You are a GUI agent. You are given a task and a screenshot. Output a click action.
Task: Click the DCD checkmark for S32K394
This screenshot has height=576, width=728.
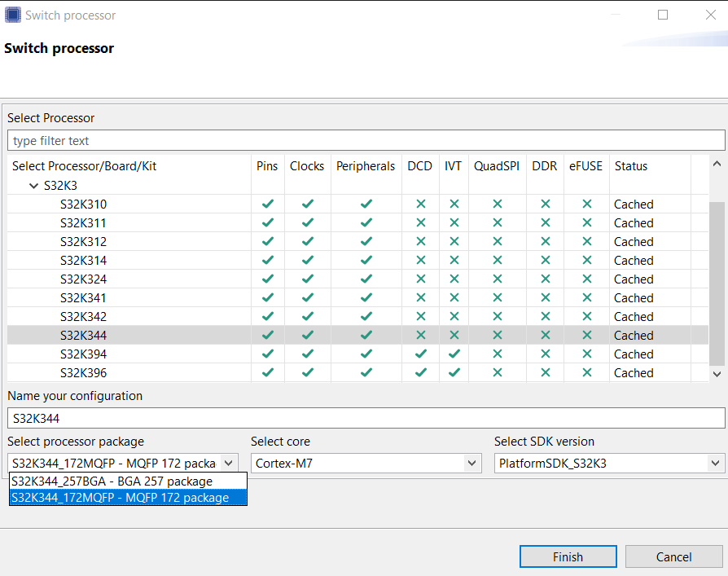tap(420, 354)
